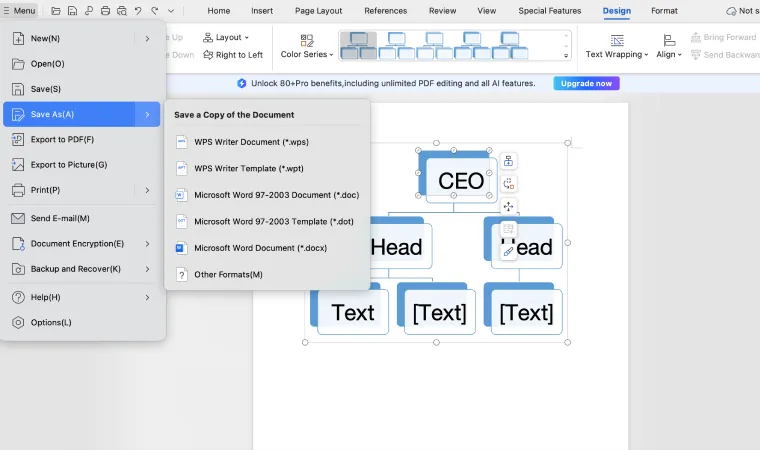
Task: Click Send Backward button
Action: pyautogui.click(x=725, y=55)
